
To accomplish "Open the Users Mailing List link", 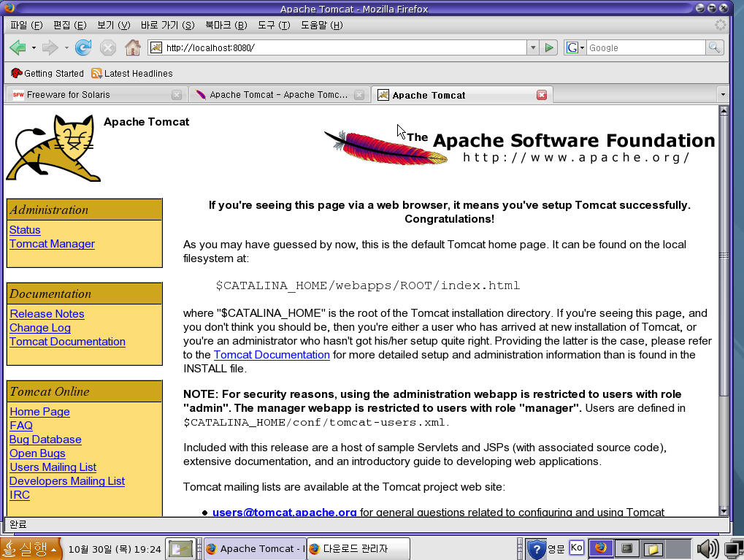I will point(53,467).
